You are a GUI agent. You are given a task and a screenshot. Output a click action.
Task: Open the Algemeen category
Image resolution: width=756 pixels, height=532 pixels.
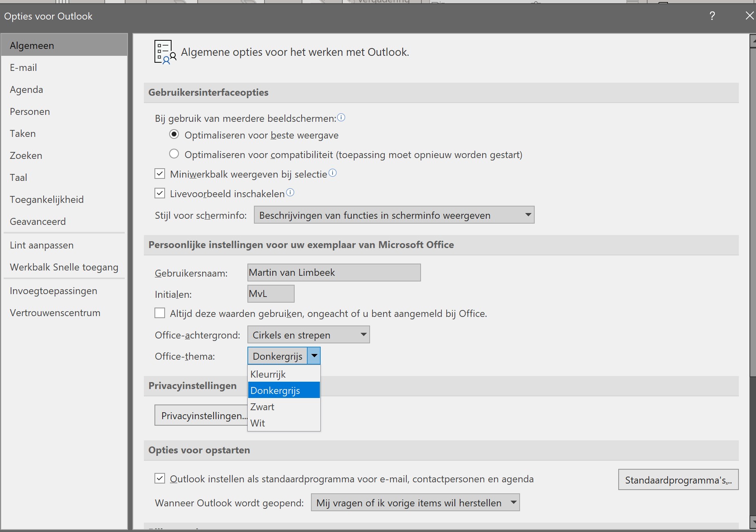tap(64, 45)
